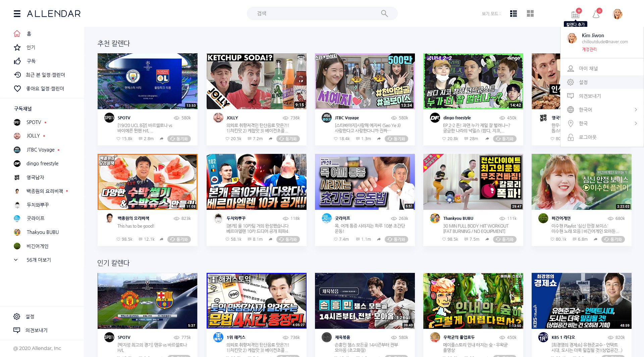Open 경제쇼 KBS 라디오 thumbnail
644x357 pixels.
click(x=581, y=301)
